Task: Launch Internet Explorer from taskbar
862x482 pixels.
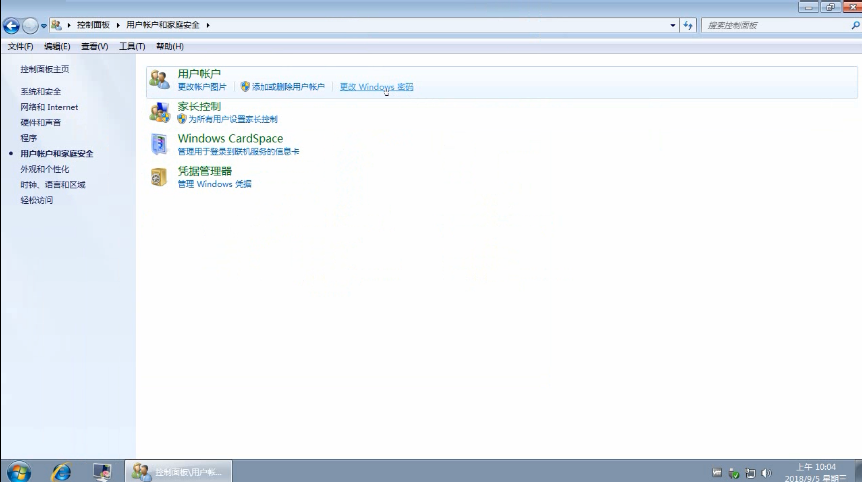Action: click(x=61, y=472)
